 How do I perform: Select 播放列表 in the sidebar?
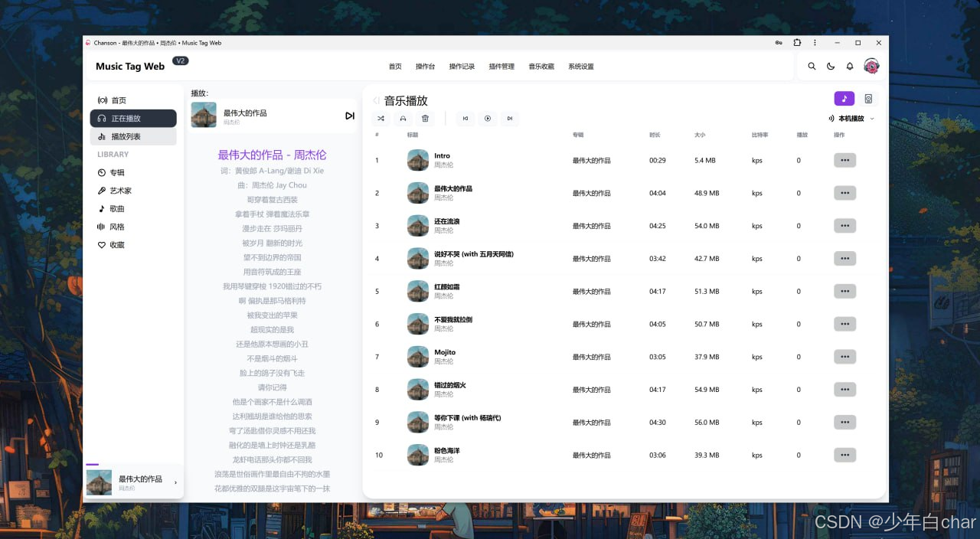[126, 136]
